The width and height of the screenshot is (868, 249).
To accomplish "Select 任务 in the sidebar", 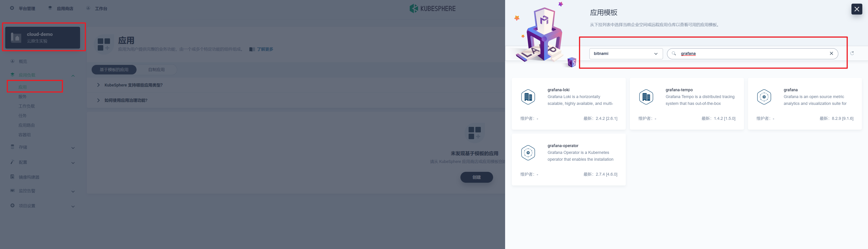I will 23,115.
